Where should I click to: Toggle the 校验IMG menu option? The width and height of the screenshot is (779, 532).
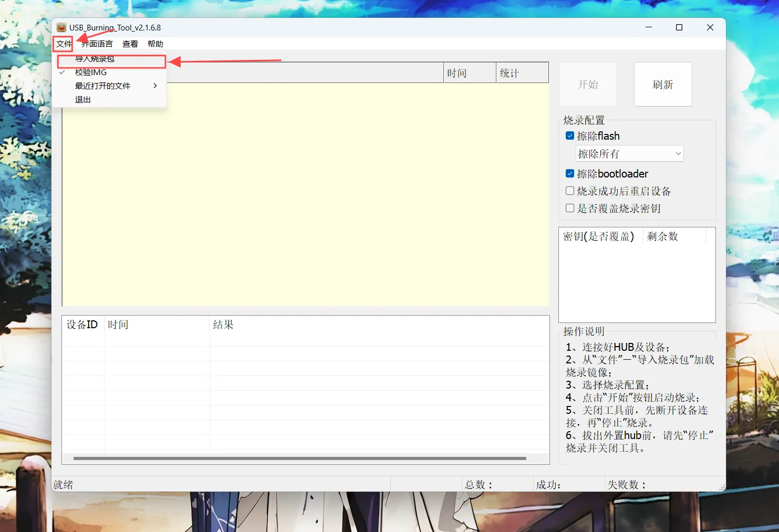91,72
